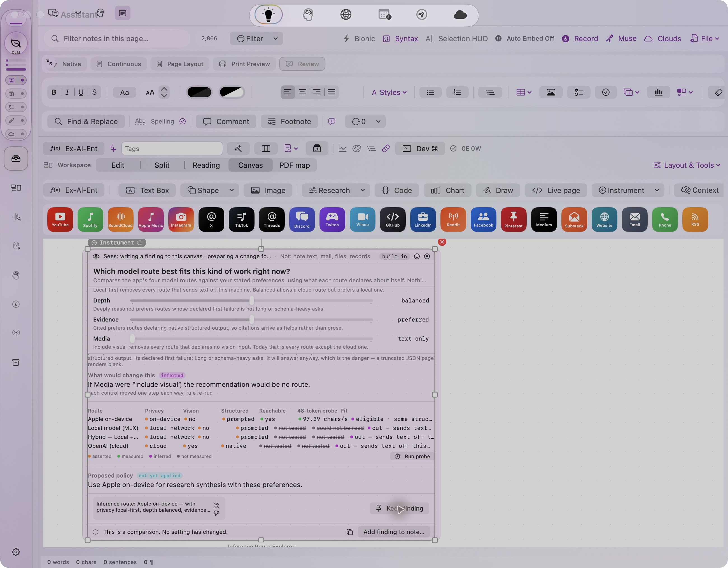
Task: Open the sync counter 0 dropdown
Action: [x=365, y=122]
